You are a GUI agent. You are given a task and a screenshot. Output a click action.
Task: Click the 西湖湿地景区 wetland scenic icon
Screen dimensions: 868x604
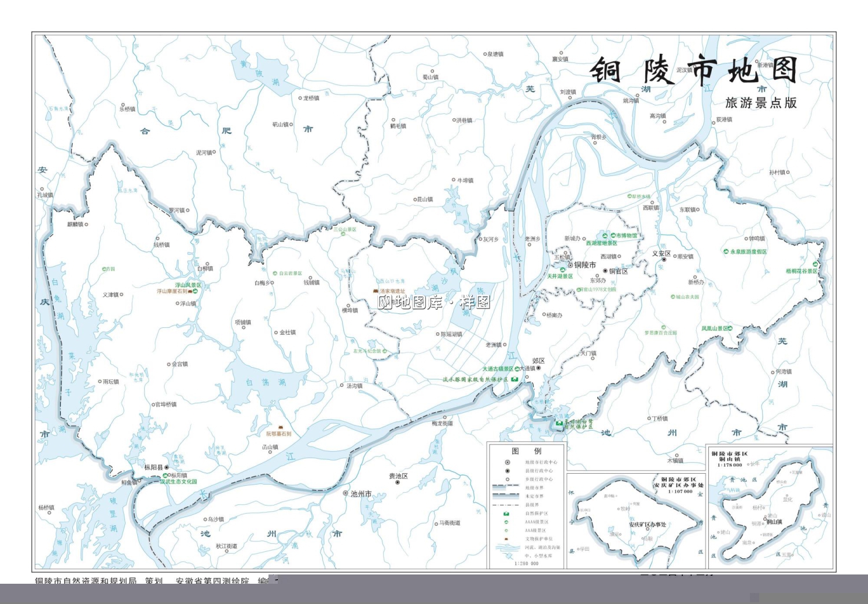[605, 236]
